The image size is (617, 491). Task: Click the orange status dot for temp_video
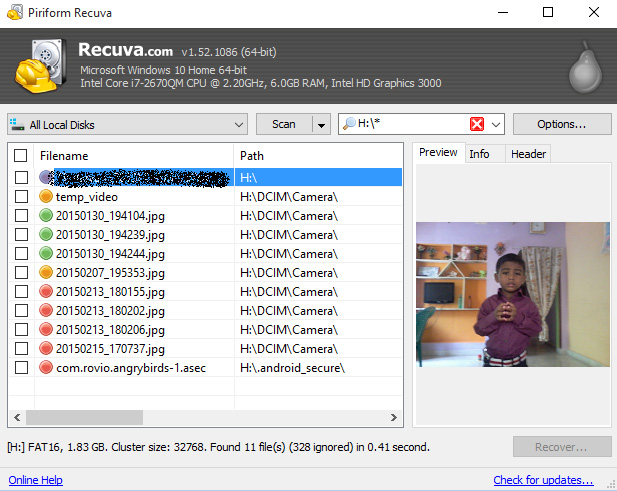click(46, 196)
